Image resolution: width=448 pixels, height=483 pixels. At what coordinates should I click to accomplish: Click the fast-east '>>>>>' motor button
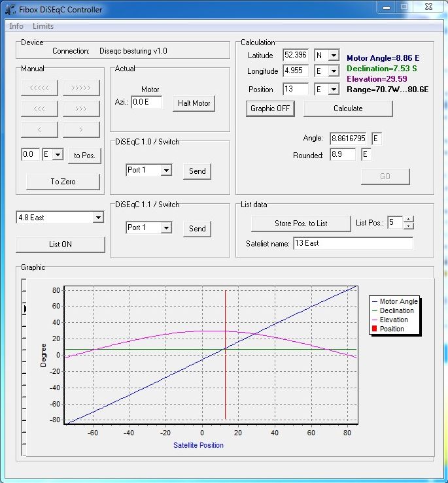tap(81, 88)
